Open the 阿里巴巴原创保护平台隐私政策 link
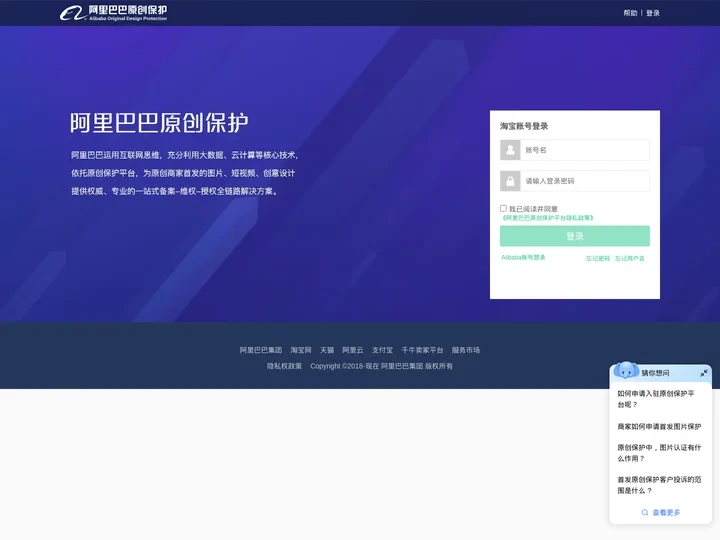Image resolution: width=720 pixels, height=540 pixels. point(548,218)
